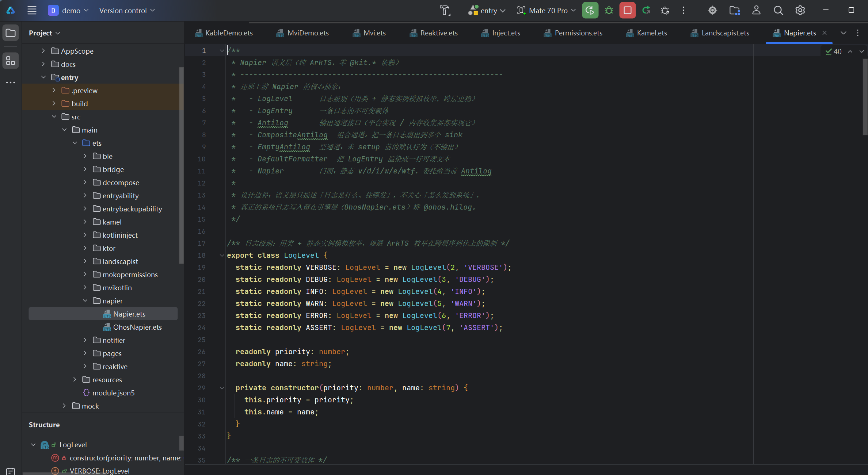
Task: Open entry run configuration dropdown
Action: 487,11
